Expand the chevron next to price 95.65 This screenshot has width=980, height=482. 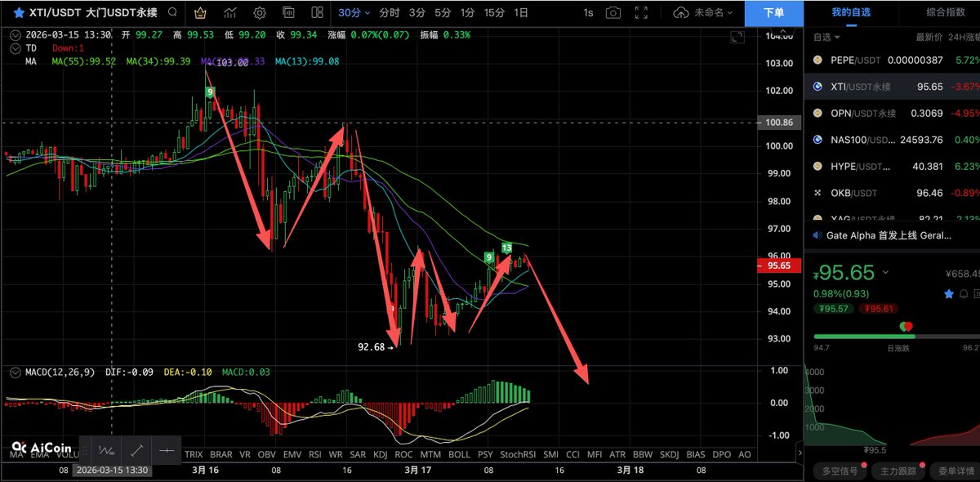pos(886,273)
